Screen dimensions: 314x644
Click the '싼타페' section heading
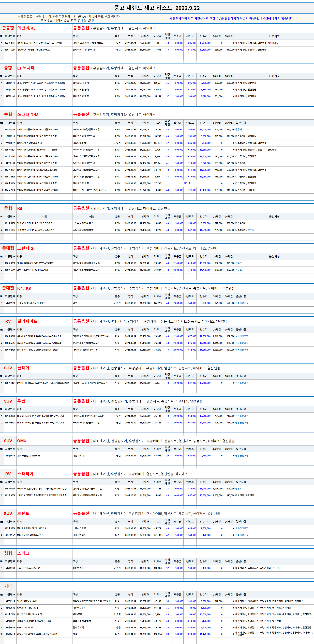click(23, 368)
